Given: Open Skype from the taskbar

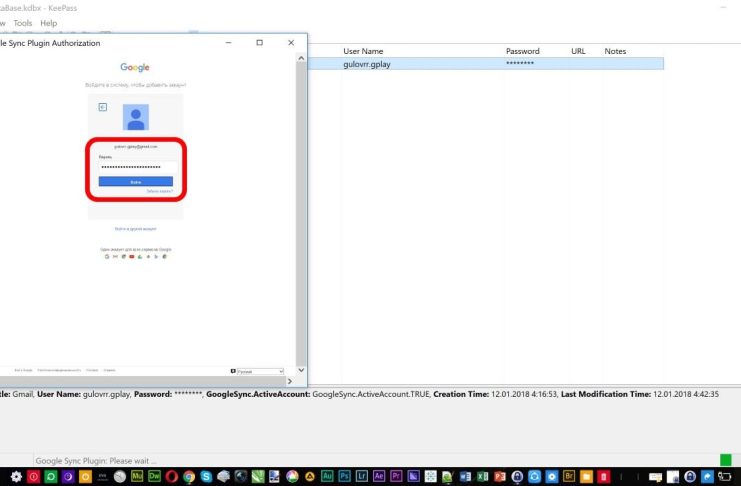Looking at the screenshot, I should pos(206,477).
